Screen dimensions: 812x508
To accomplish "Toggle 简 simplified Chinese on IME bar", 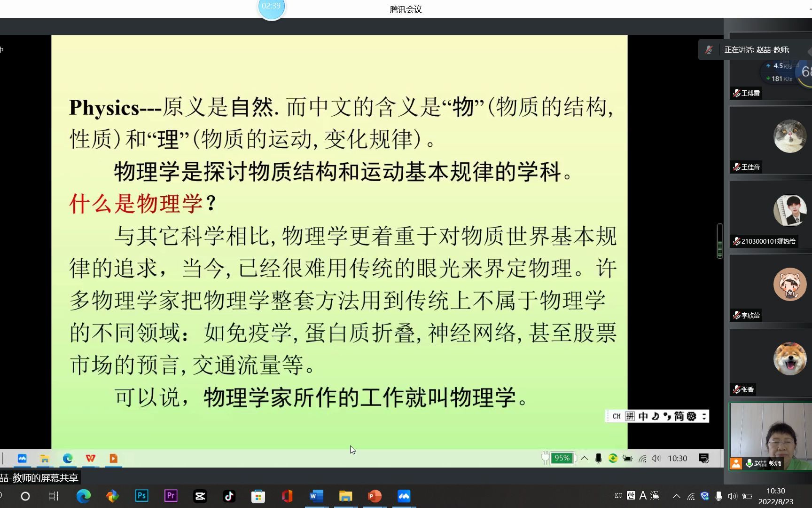I will (679, 416).
